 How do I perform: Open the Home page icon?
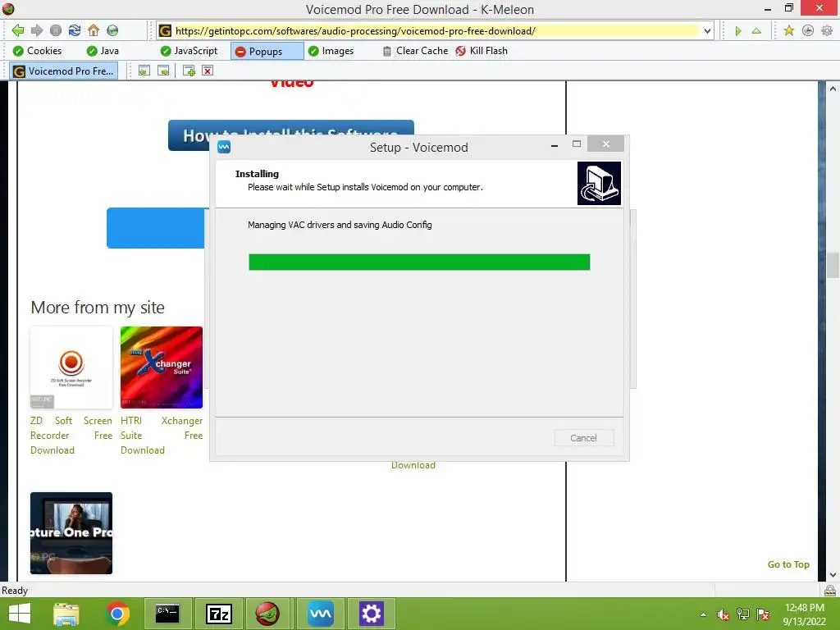pyautogui.click(x=94, y=30)
